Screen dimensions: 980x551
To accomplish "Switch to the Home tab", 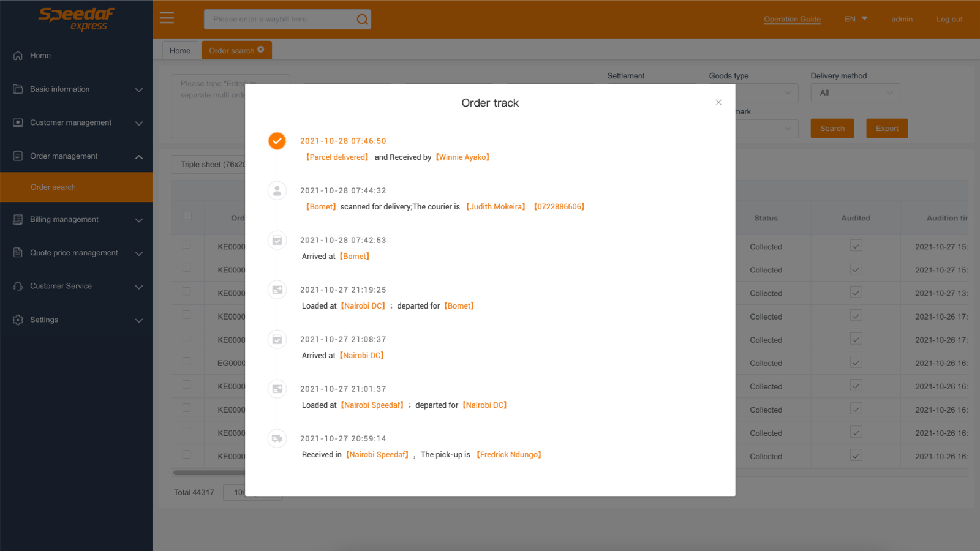I will [180, 51].
